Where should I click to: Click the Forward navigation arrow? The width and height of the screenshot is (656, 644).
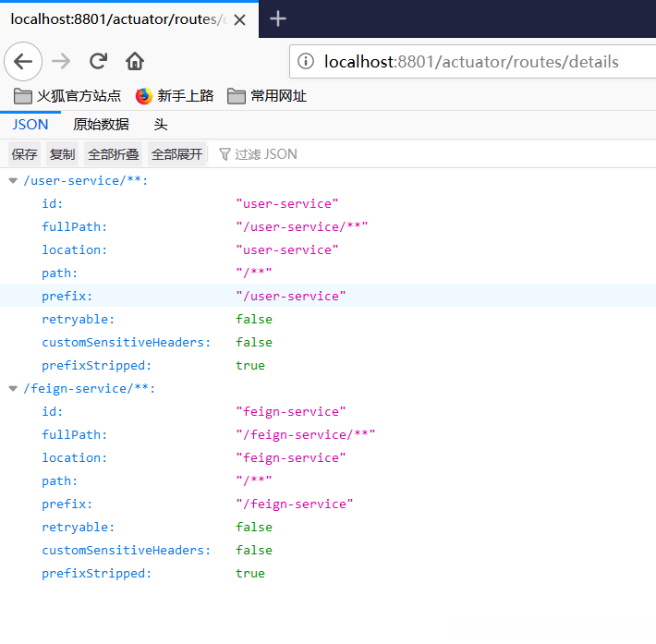(x=61, y=62)
